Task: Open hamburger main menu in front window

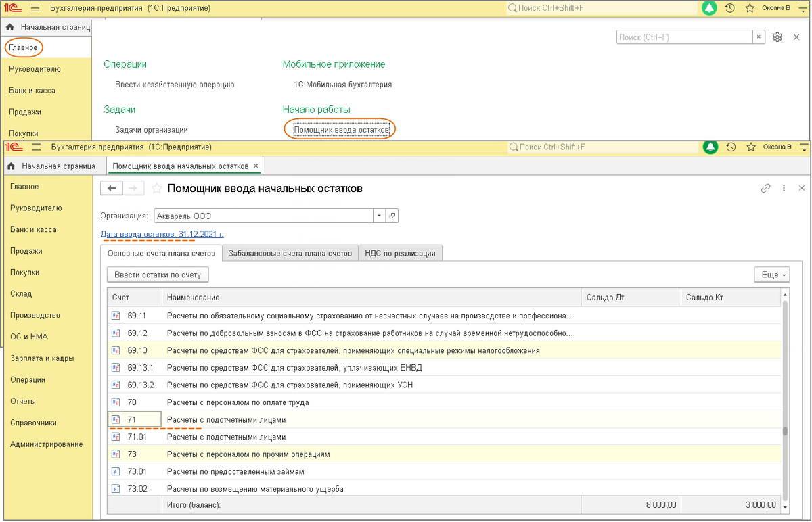Action: tap(38, 147)
